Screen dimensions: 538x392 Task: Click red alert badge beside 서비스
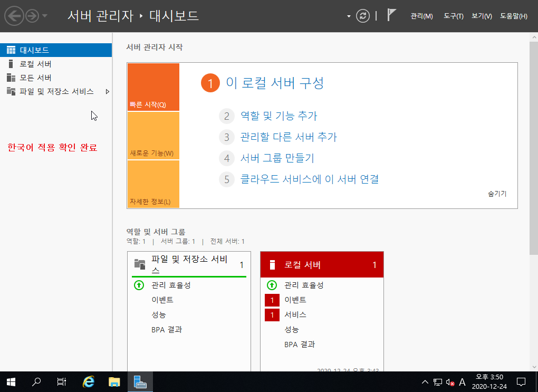pos(272,315)
